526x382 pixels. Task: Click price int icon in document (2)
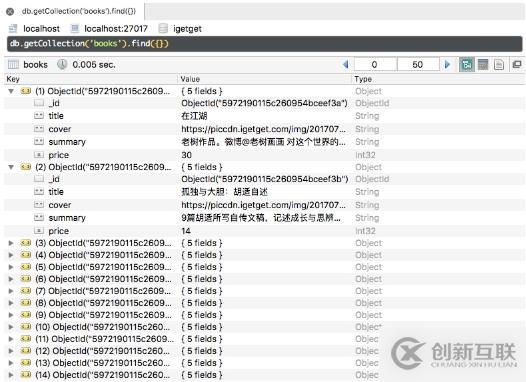[39, 230]
